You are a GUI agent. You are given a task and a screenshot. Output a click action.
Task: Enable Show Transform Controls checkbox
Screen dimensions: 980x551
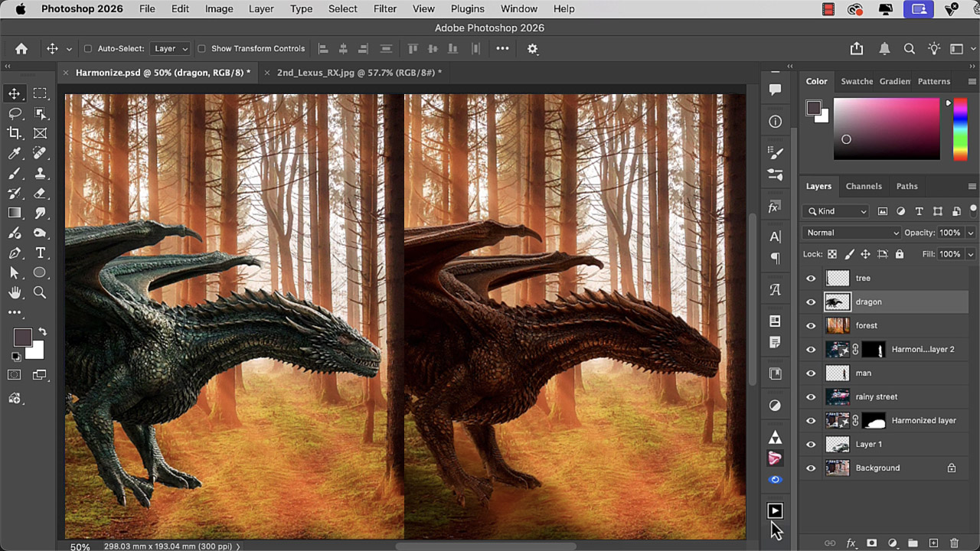201,48
